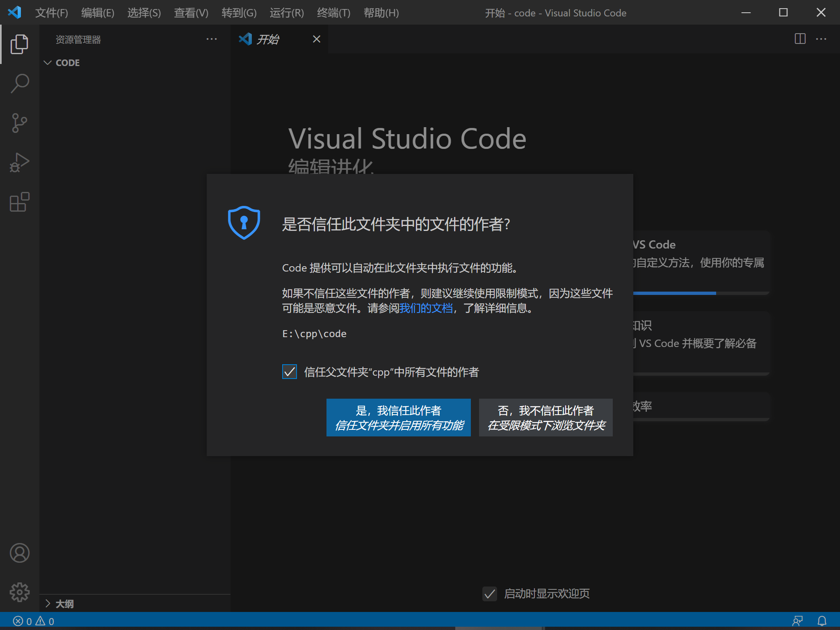This screenshot has height=630, width=840.
Task: Open the 选择(S) menu
Action: coord(144,13)
